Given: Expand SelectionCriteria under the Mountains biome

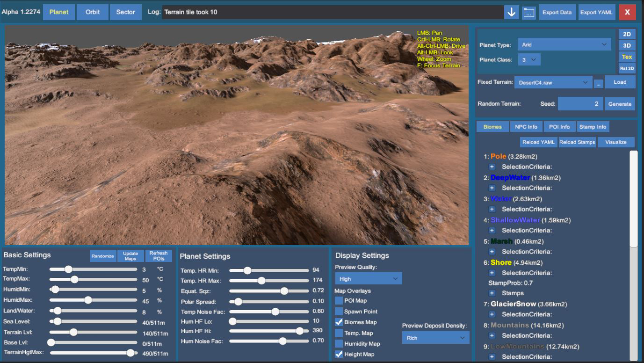Looking at the screenshot, I should coord(492,335).
